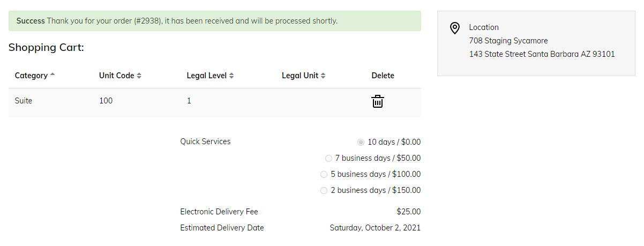Sort table by Legal Unit header
This screenshot has width=644, height=246.
pos(300,76)
